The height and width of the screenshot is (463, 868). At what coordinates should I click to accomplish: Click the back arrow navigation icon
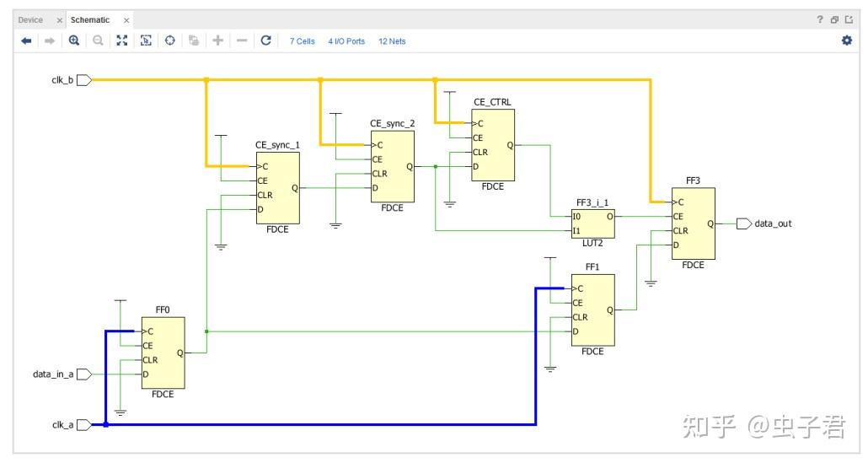[x=26, y=41]
